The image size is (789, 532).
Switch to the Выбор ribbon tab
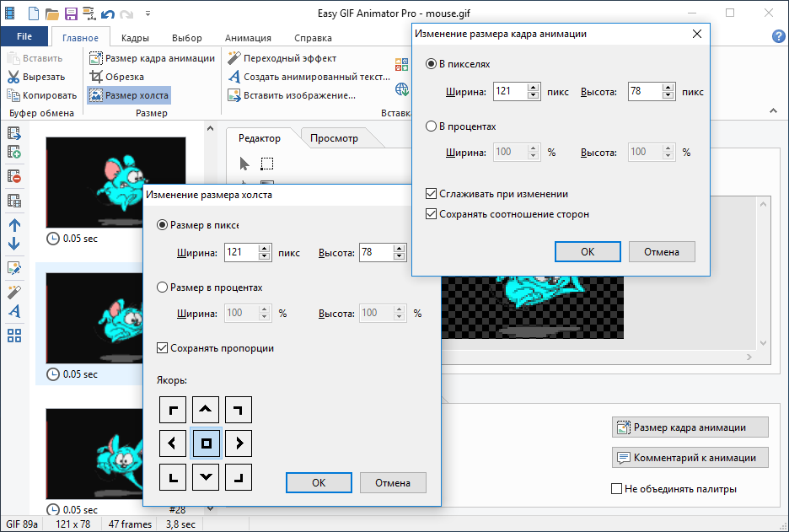[186, 38]
